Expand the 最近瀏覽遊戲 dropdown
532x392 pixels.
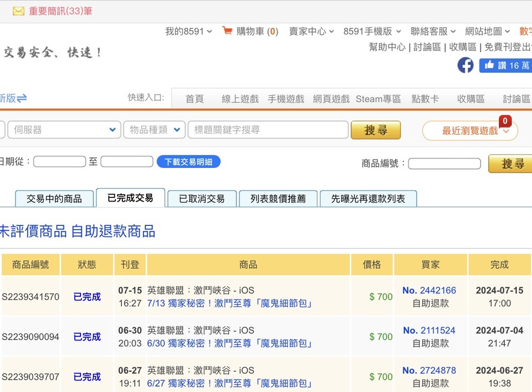[x=470, y=131]
